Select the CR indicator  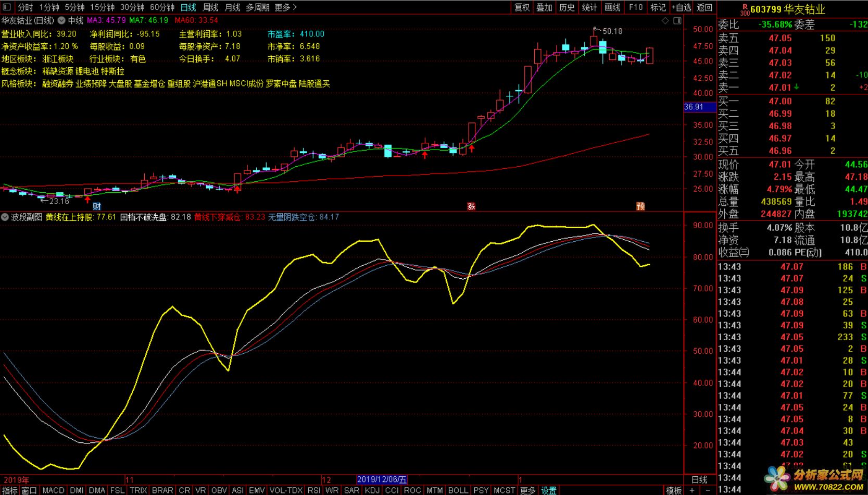pos(184,490)
